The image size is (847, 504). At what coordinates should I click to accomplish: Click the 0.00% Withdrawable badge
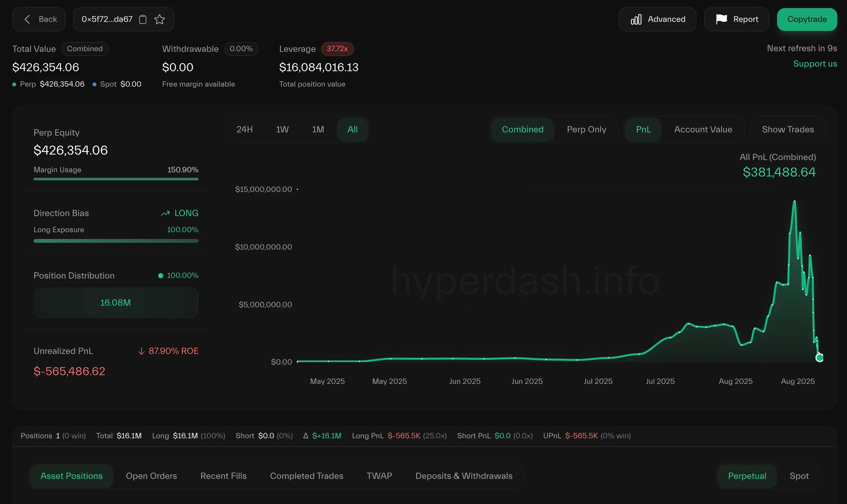pyautogui.click(x=241, y=49)
